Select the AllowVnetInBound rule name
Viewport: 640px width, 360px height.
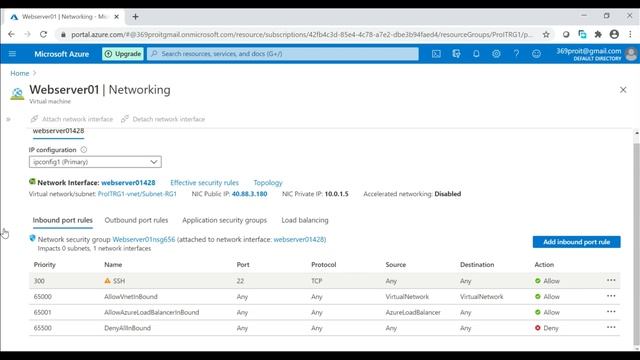131,297
